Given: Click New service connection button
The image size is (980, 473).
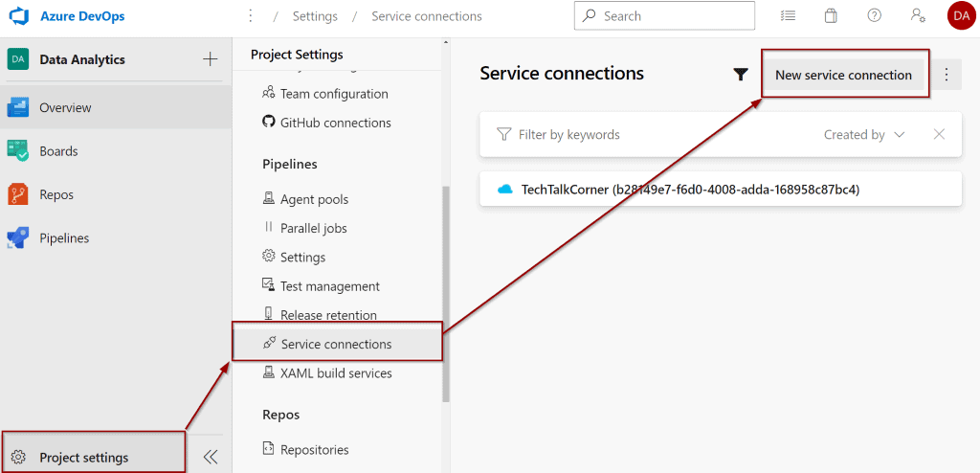Looking at the screenshot, I should pos(843,75).
